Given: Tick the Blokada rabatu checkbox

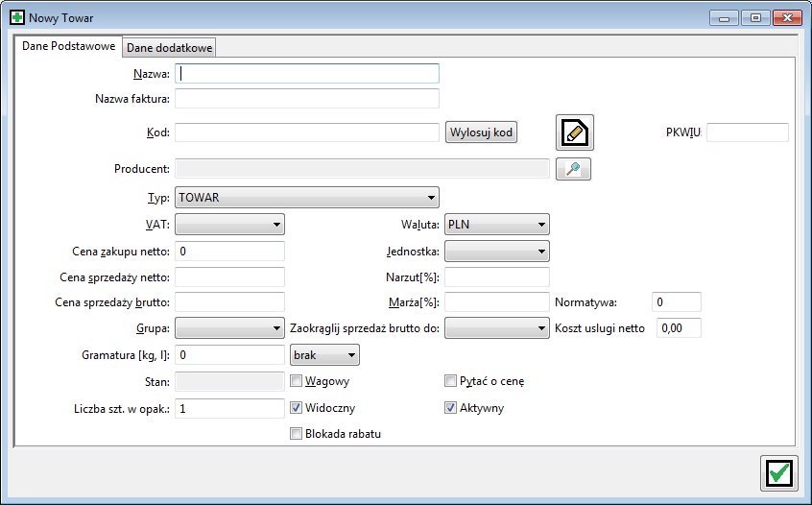Looking at the screenshot, I should tap(296, 434).
